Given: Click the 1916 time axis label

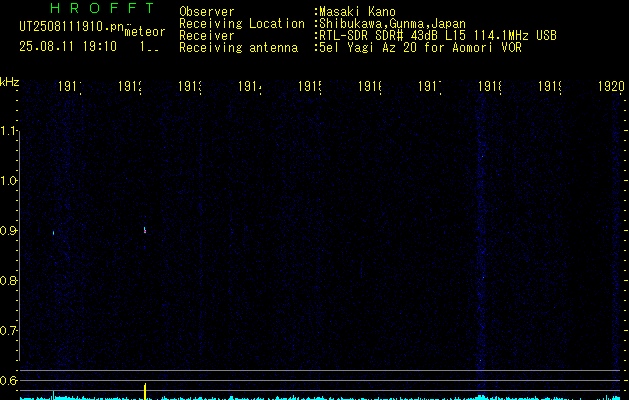Looking at the screenshot, I should pos(370,86).
